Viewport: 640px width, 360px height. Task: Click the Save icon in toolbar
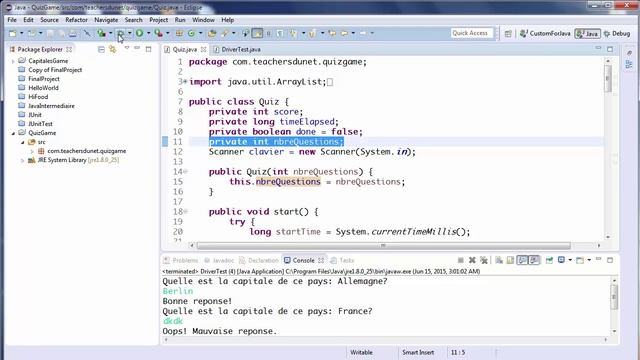click(x=50, y=33)
